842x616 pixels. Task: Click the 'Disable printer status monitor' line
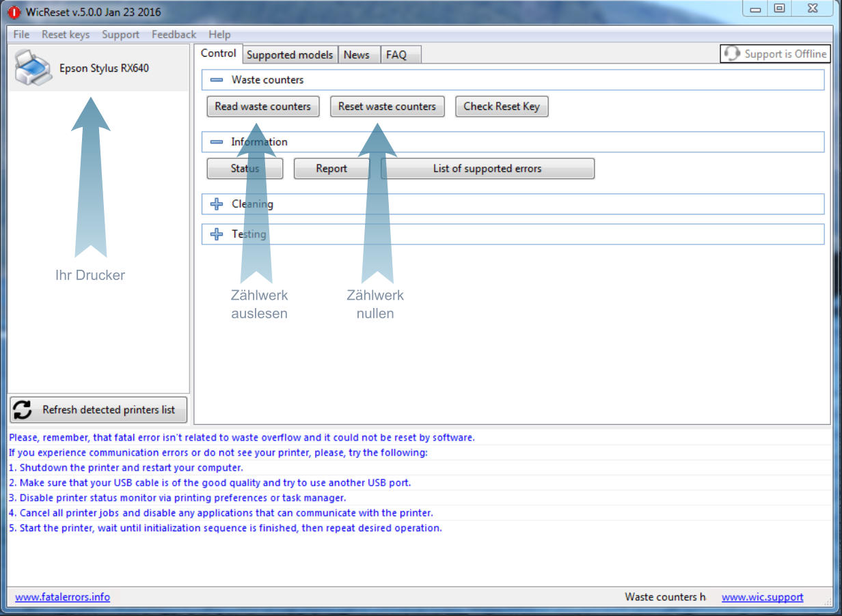pyautogui.click(x=177, y=498)
